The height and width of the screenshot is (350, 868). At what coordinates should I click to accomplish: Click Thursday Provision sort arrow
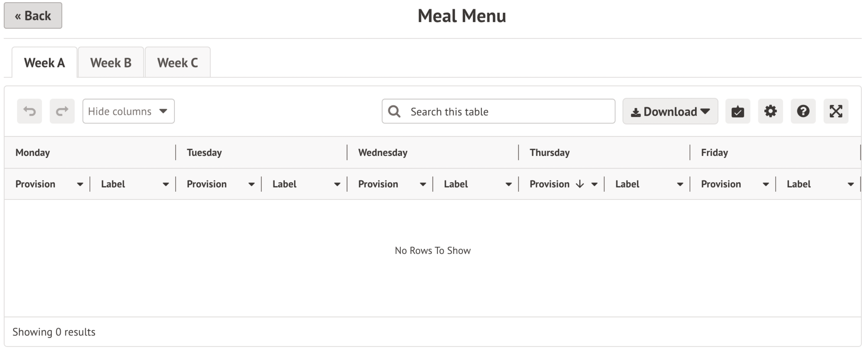[x=580, y=184]
